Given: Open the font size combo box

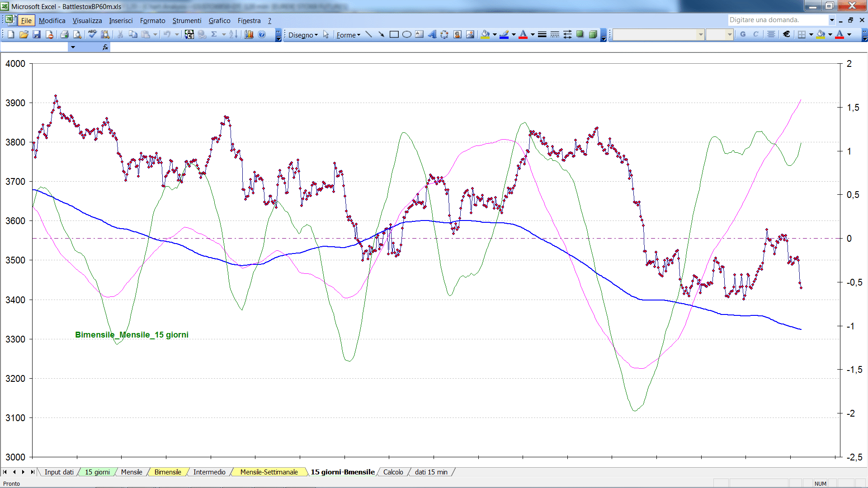Looking at the screenshot, I should coord(719,34).
